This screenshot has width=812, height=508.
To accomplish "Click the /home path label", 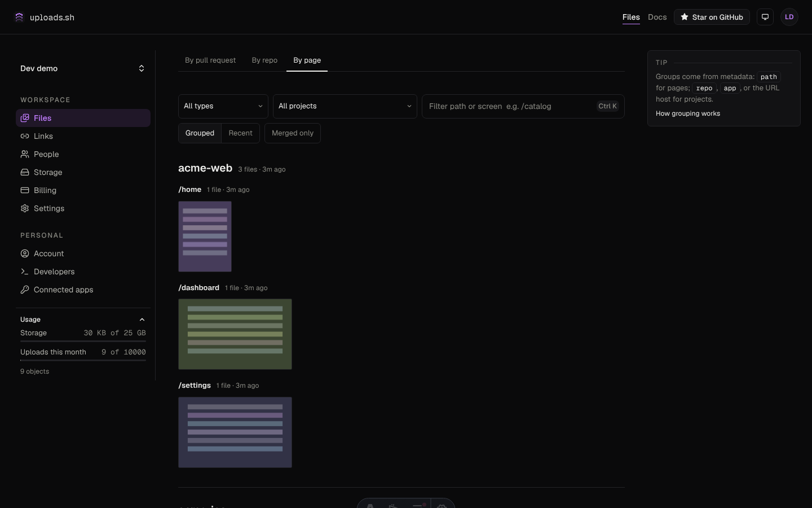I will pos(189,190).
